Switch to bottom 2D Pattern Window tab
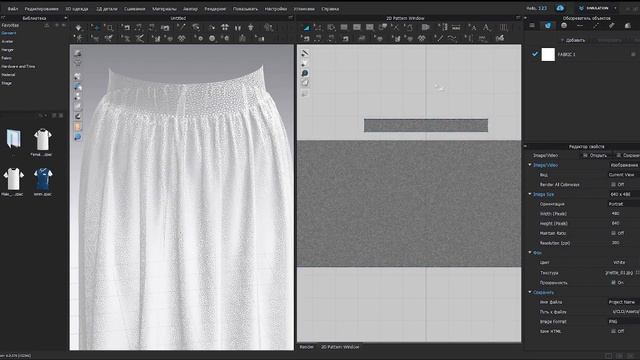Screen dimensions: 640x360 pyautogui.click(x=340, y=347)
